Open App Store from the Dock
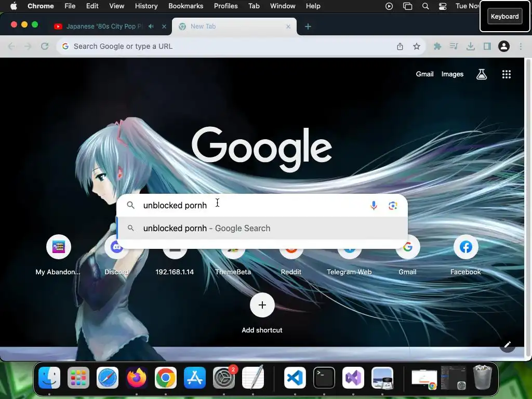Screen dimensions: 532x399 (195, 378)
